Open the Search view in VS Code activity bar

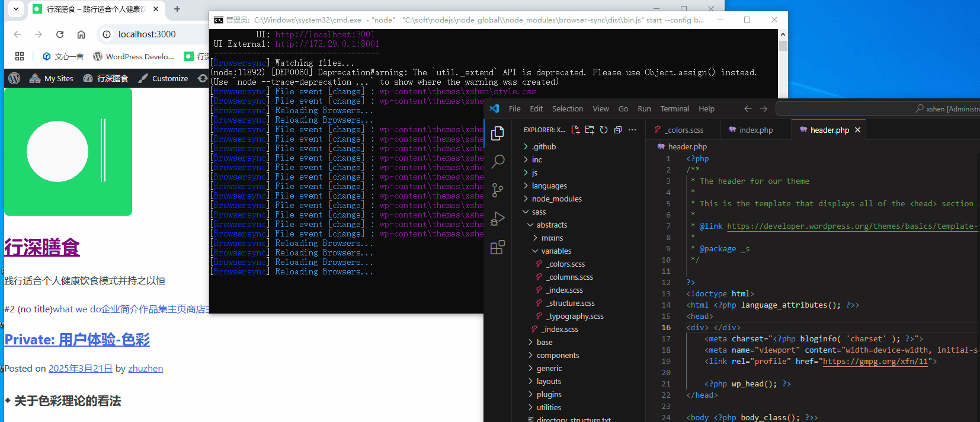(x=498, y=161)
